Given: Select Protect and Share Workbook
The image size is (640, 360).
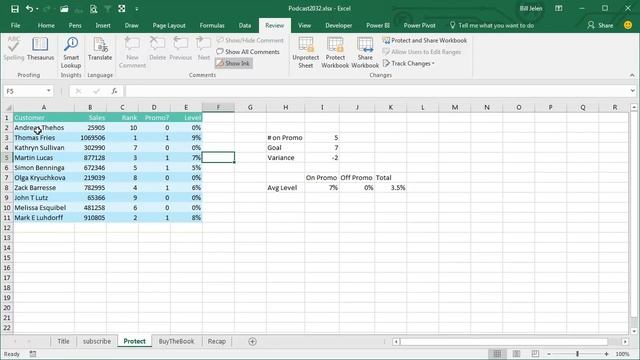Looking at the screenshot, I should click(x=424, y=40).
